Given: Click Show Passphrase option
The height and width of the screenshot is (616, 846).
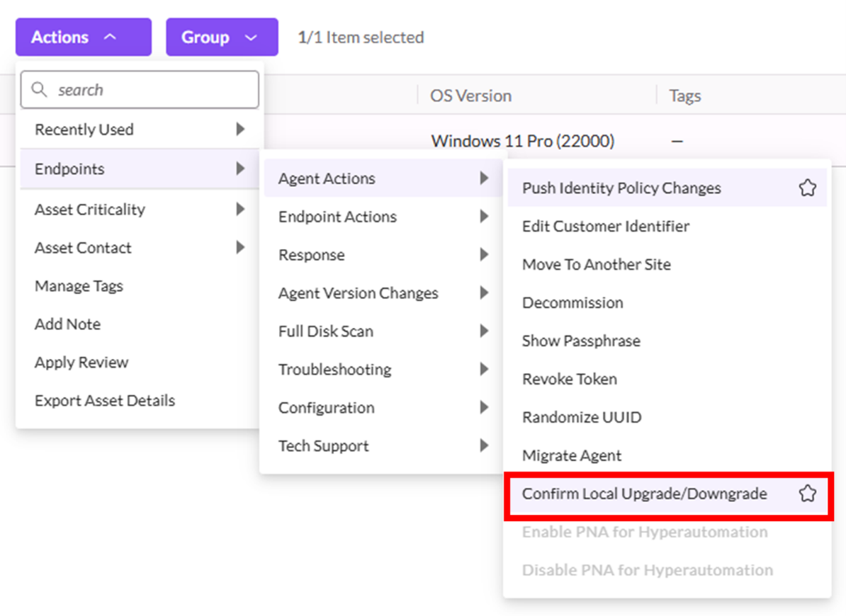Looking at the screenshot, I should tap(581, 341).
